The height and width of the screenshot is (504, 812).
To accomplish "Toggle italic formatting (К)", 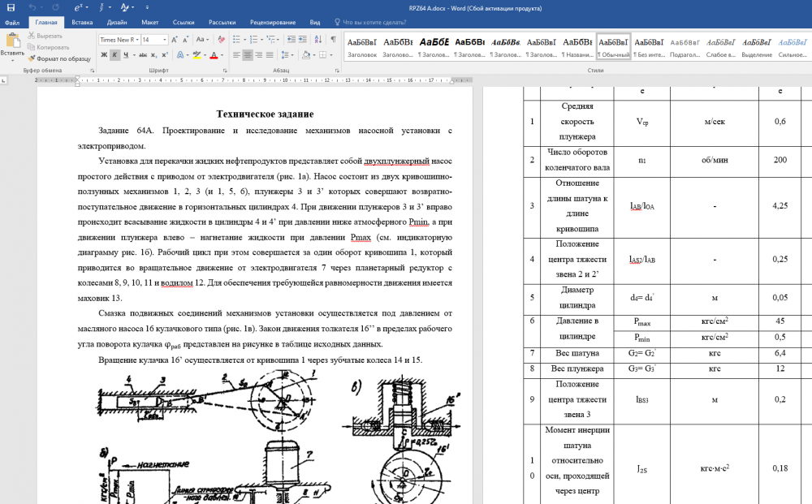I will coord(115,55).
